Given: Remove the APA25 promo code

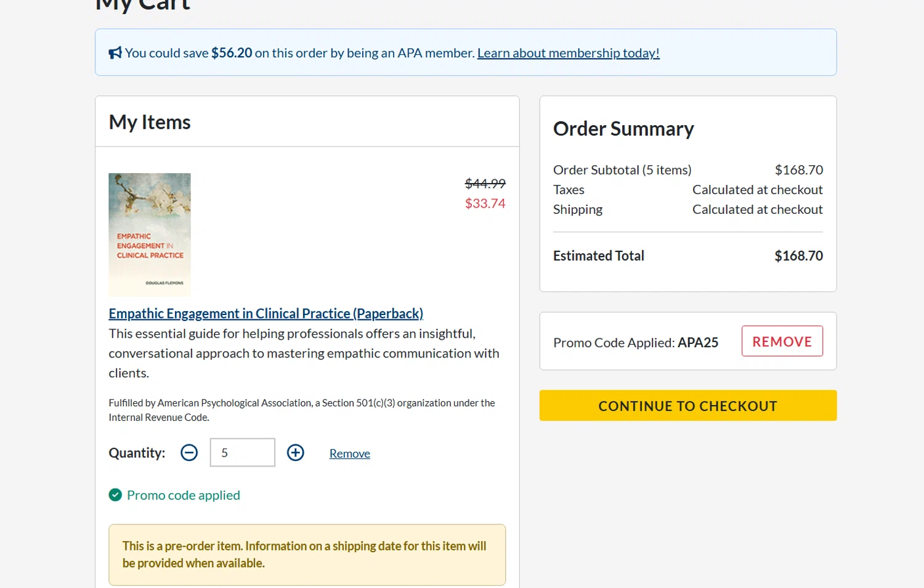Looking at the screenshot, I should [x=782, y=341].
